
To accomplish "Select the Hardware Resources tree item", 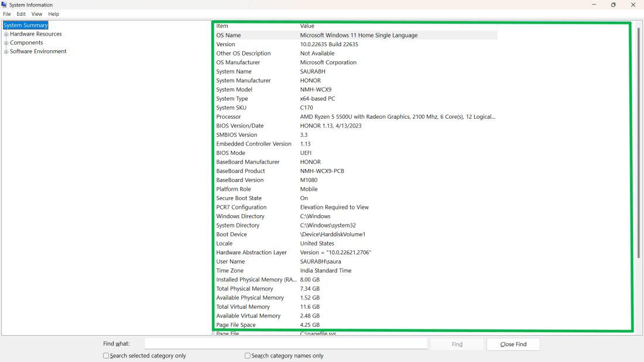I will point(36,34).
